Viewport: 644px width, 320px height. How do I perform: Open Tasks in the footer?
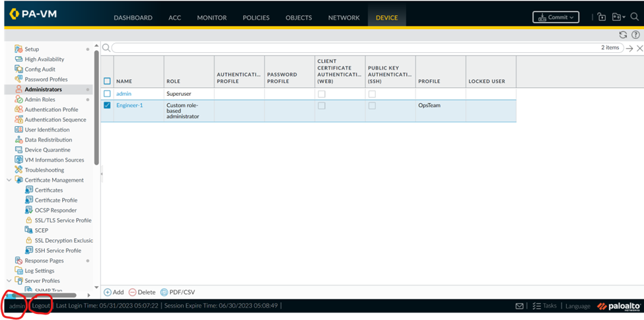click(x=545, y=306)
